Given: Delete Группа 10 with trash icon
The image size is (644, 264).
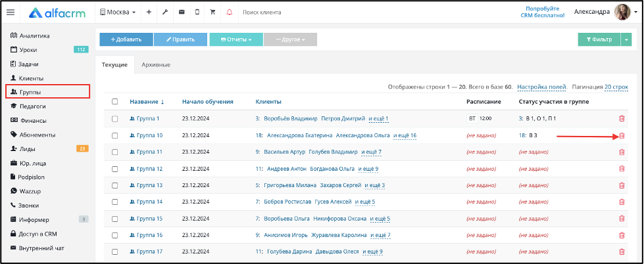Looking at the screenshot, I should [622, 136].
